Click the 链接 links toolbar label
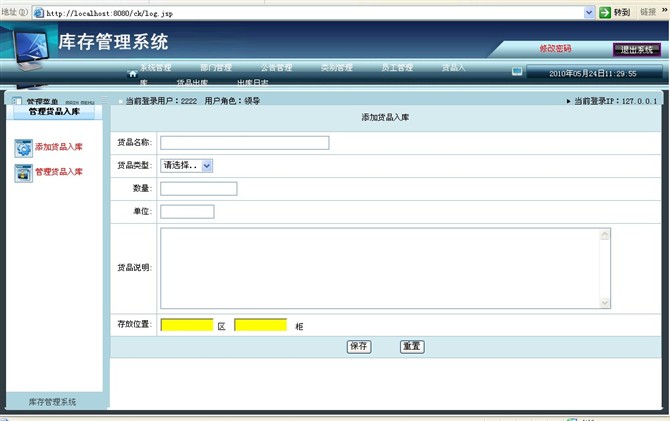Viewport: 670px width, 421px height. point(648,12)
